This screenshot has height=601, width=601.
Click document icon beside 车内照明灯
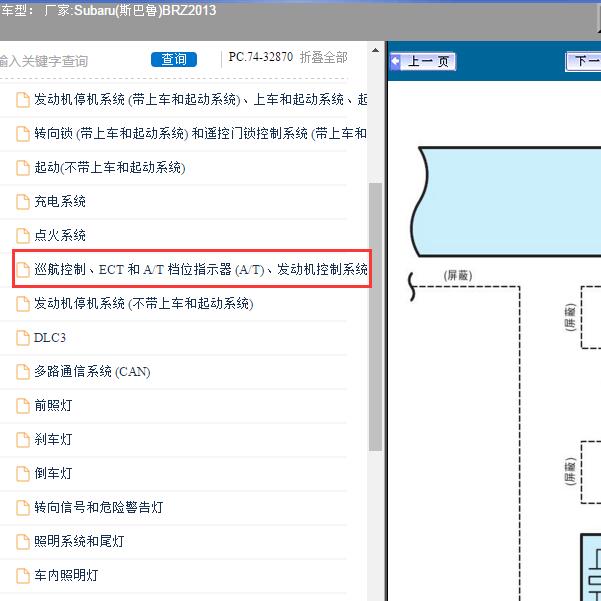tap(23, 576)
